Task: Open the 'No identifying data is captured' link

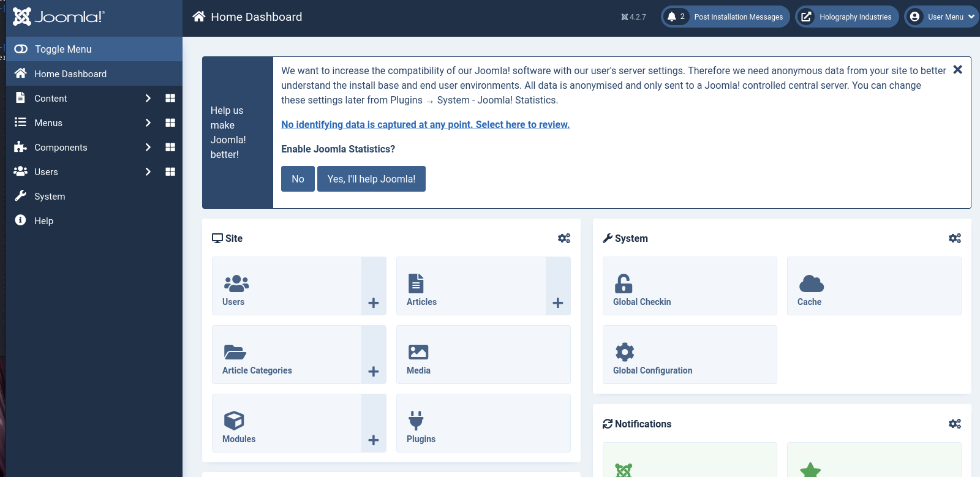Action: (x=425, y=124)
